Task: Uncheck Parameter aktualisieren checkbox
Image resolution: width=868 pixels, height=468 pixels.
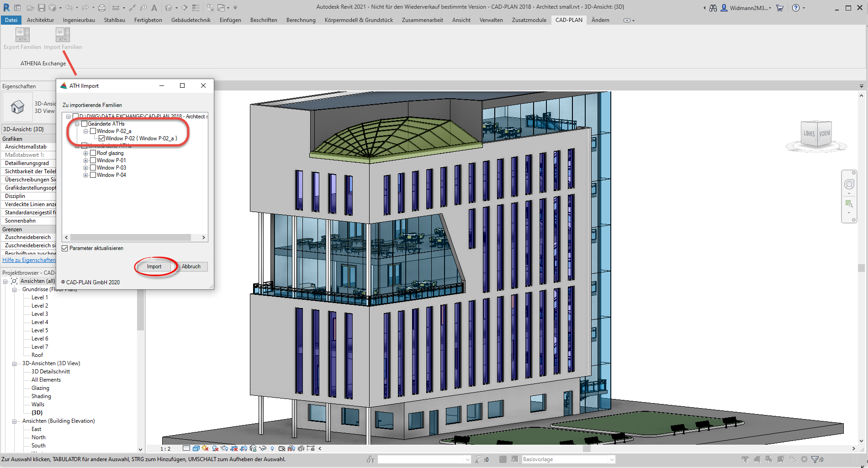Action: point(65,248)
